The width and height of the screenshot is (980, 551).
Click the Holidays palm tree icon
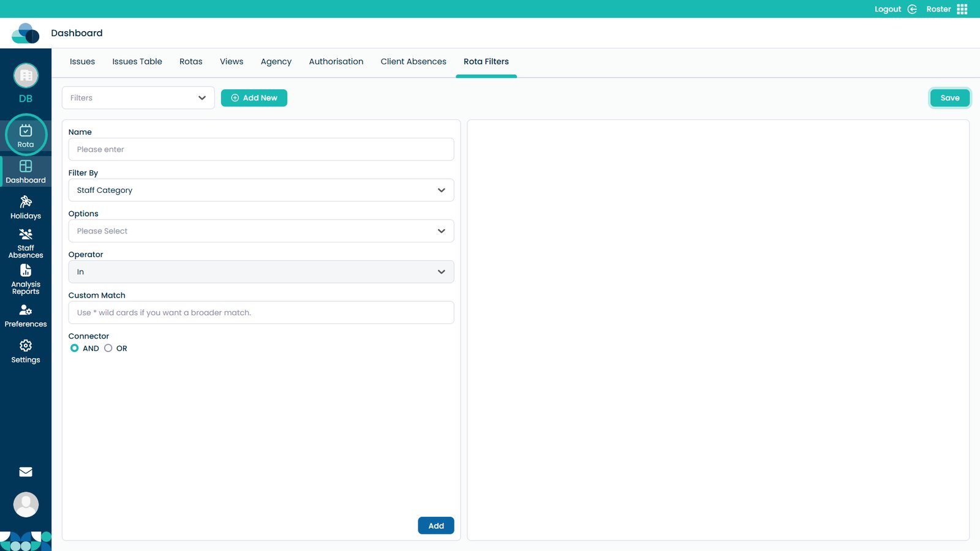pos(26,202)
